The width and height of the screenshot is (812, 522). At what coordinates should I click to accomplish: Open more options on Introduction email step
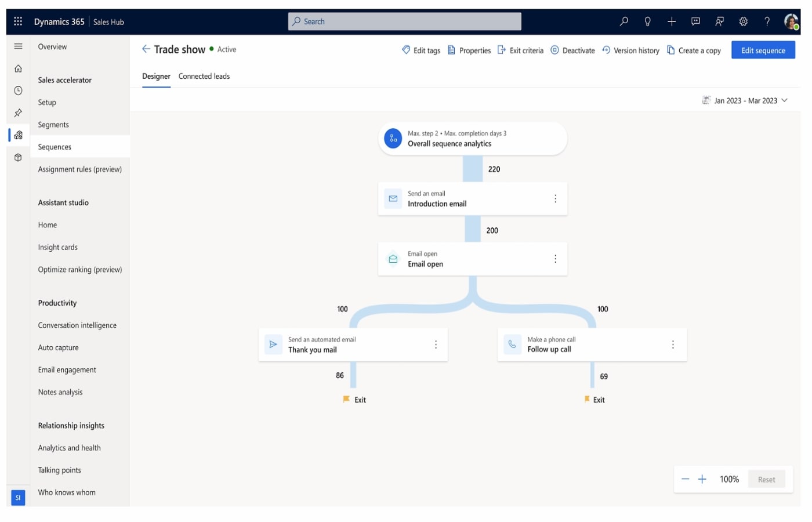[x=555, y=198]
